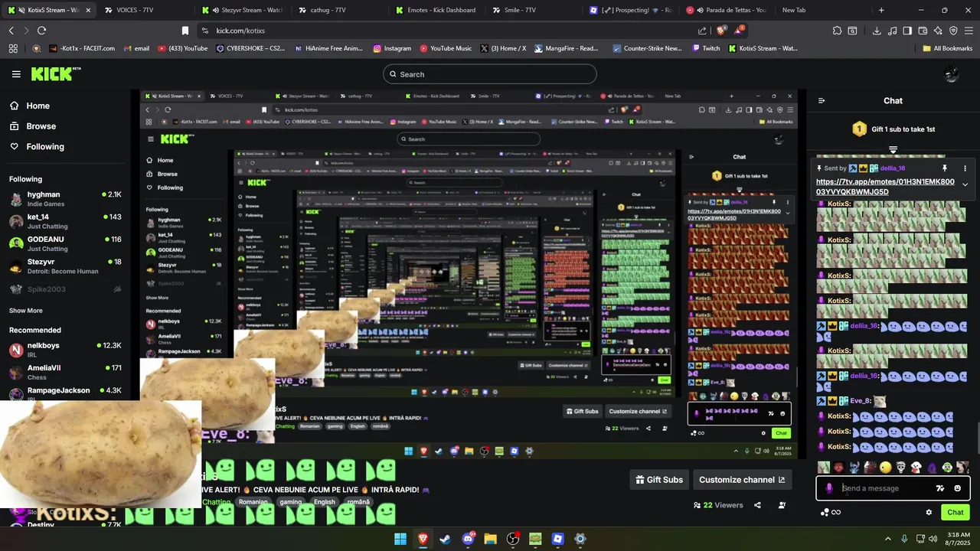Screen dimensions: 980x551
Task: Open the emoji picker smiley icon
Action: 957,488
